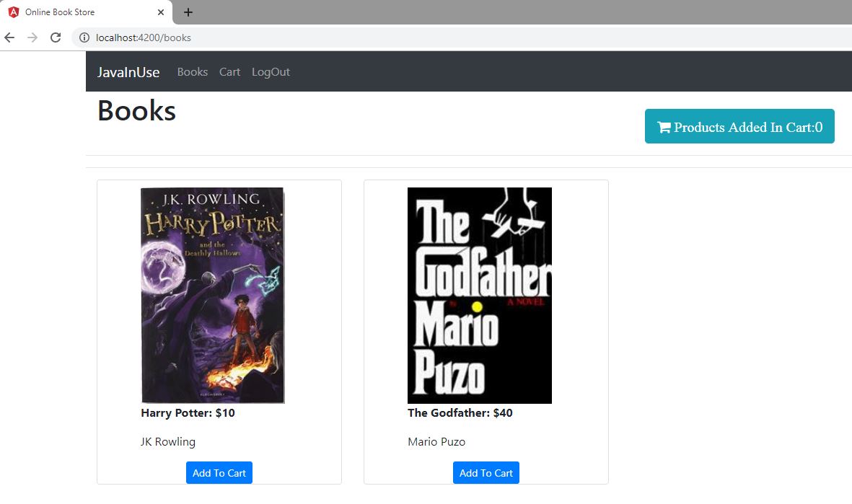Click the localhost address bar
Viewport: 852px width, 504px height.
(x=433, y=37)
